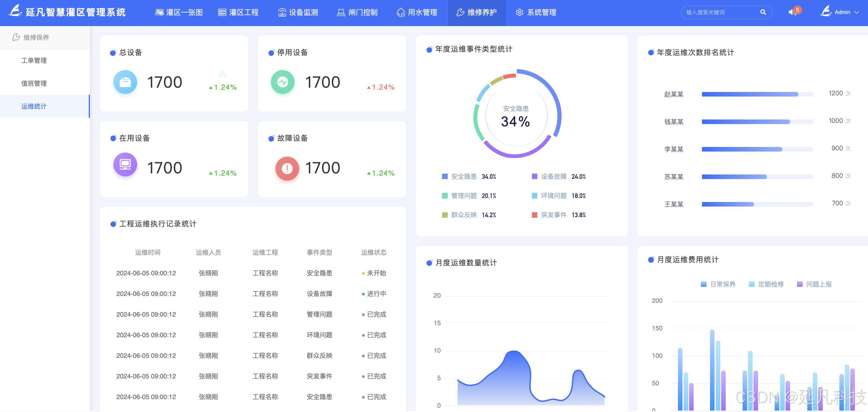This screenshot has width=868, height=412.
Task: Click 赵某某 ranking progress bar
Action: [x=757, y=94]
